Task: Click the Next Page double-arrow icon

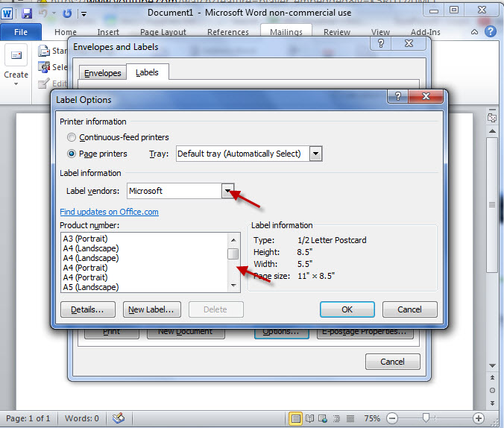Action: (x=492, y=403)
